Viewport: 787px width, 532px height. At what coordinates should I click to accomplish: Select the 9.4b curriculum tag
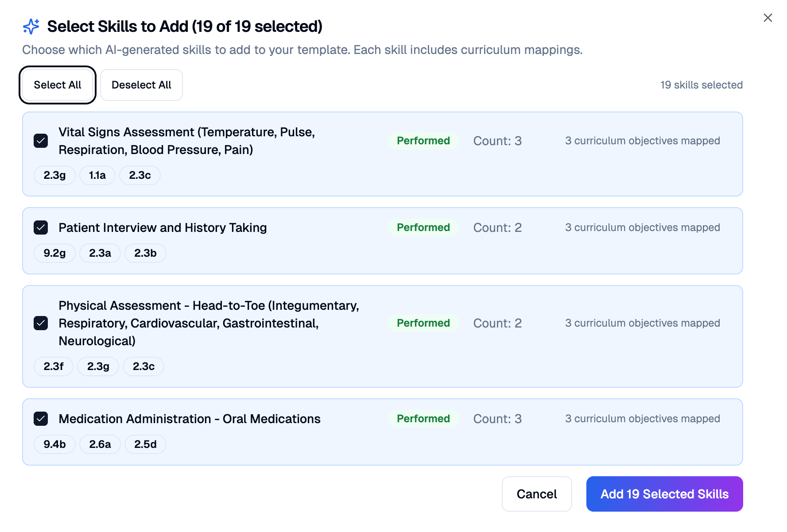pos(54,444)
